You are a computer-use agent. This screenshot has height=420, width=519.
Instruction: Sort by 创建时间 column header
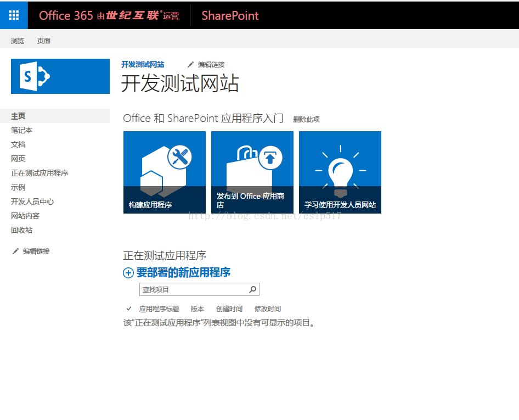pyautogui.click(x=229, y=309)
